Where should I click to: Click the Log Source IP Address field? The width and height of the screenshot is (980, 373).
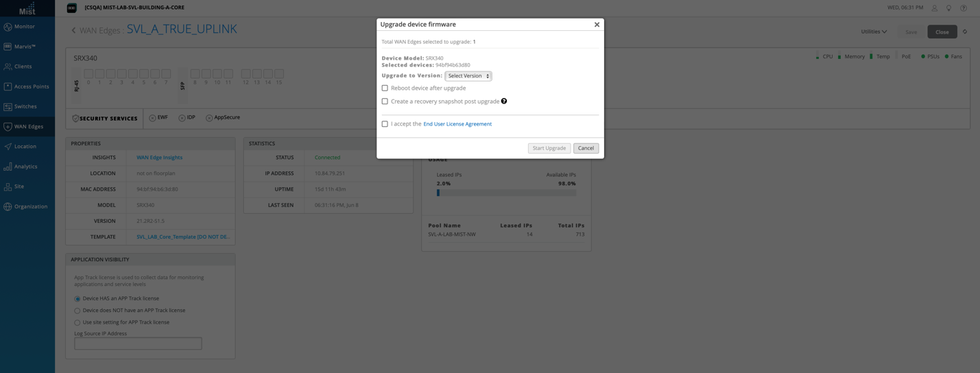[138, 344]
